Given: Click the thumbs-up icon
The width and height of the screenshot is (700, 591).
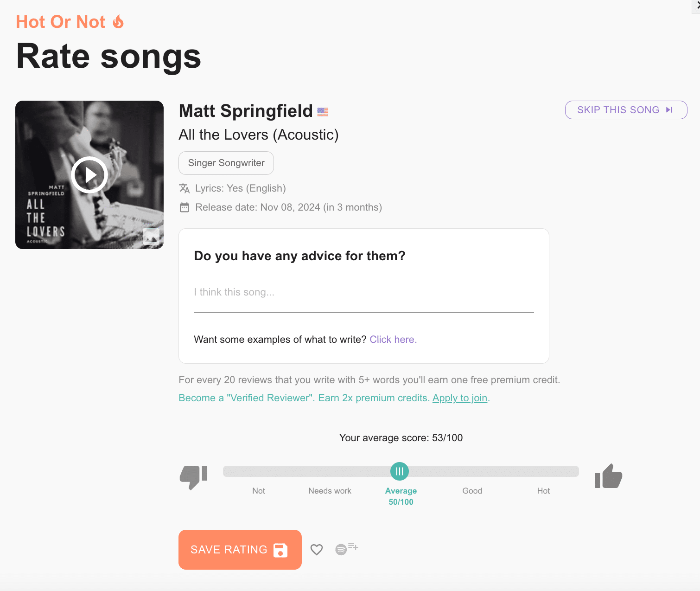Looking at the screenshot, I should click(608, 476).
